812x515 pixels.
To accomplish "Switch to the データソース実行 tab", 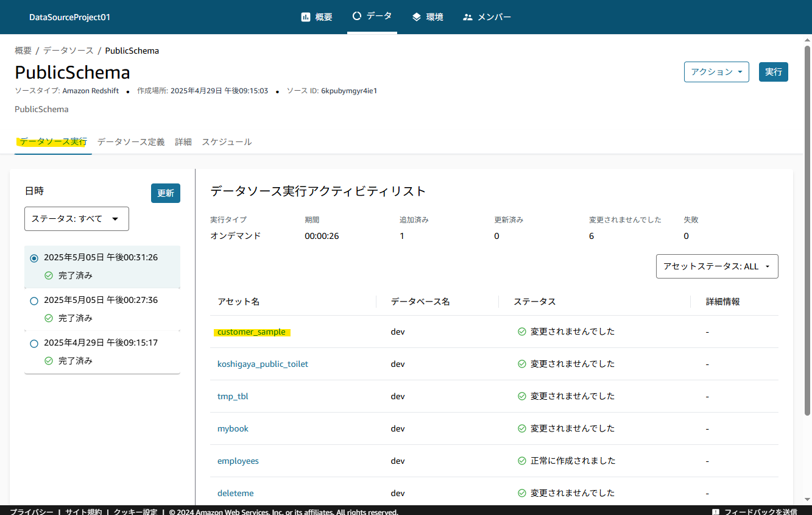I will pyautogui.click(x=53, y=142).
